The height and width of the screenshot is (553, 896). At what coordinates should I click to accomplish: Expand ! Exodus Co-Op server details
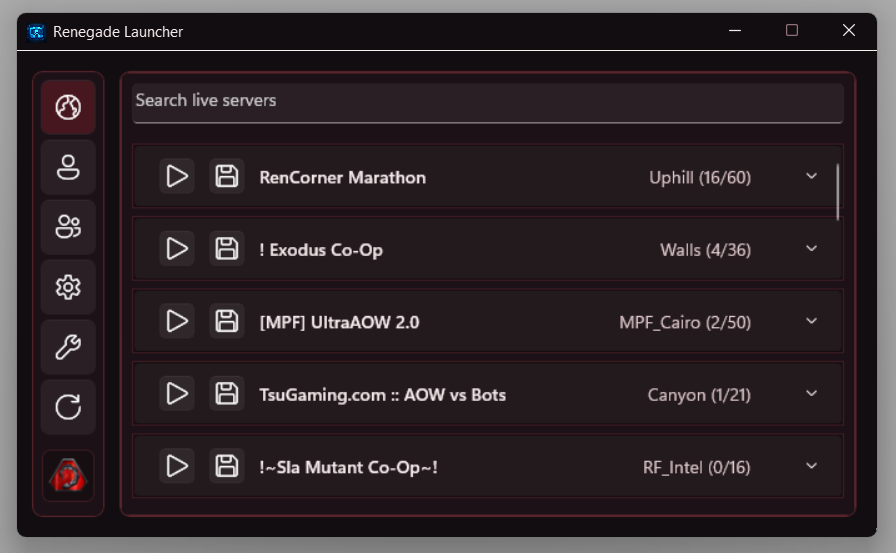pos(811,249)
